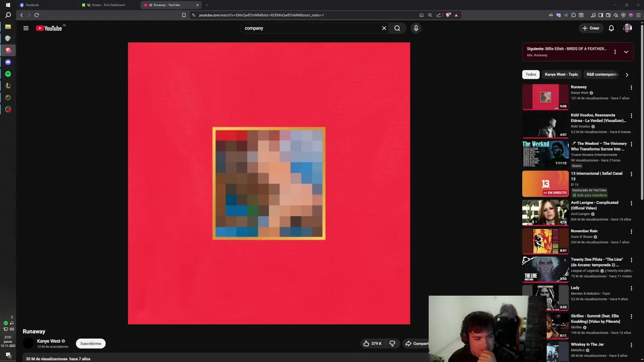Viewport: 644px width, 362px height.
Task: Mute the Runaway - YouTube tab audio
Action: click(150, 5)
